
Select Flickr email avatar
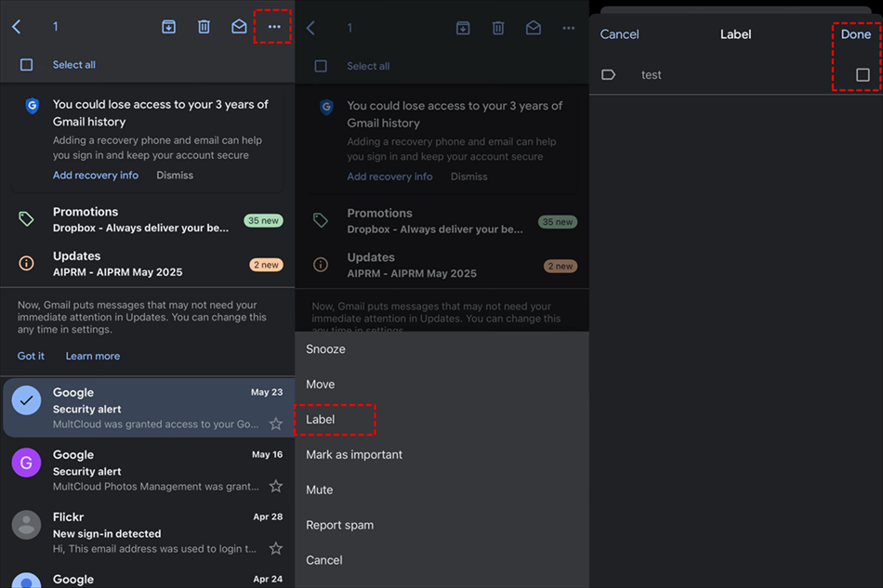26,525
